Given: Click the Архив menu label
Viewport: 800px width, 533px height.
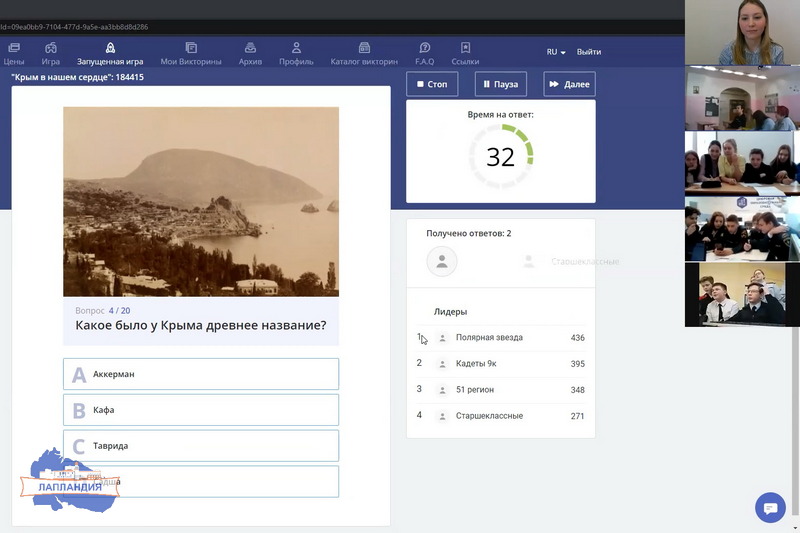Looking at the screenshot, I should point(250,62).
